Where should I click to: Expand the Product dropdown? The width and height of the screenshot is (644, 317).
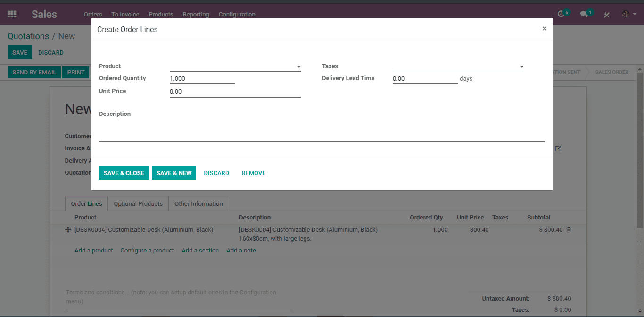[x=299, y=67]
